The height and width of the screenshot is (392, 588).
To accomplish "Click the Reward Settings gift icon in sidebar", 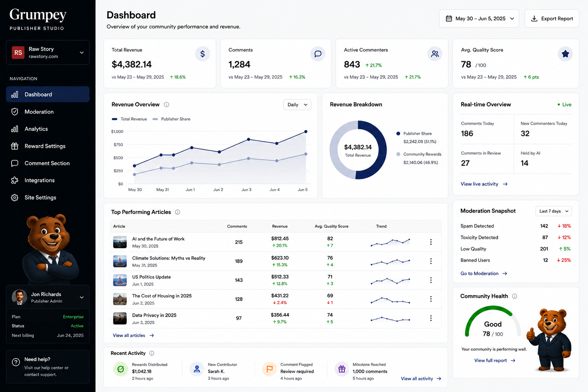I will [x=15, y=146].
